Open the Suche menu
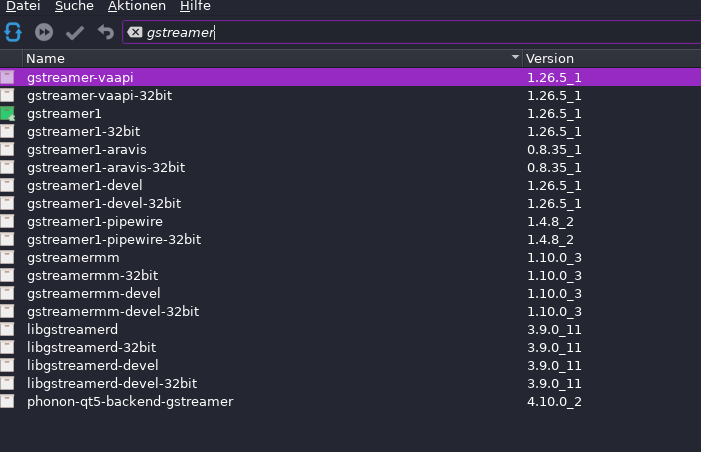The width and height of the screenshot is (701, 452). (x=74, y=7)
